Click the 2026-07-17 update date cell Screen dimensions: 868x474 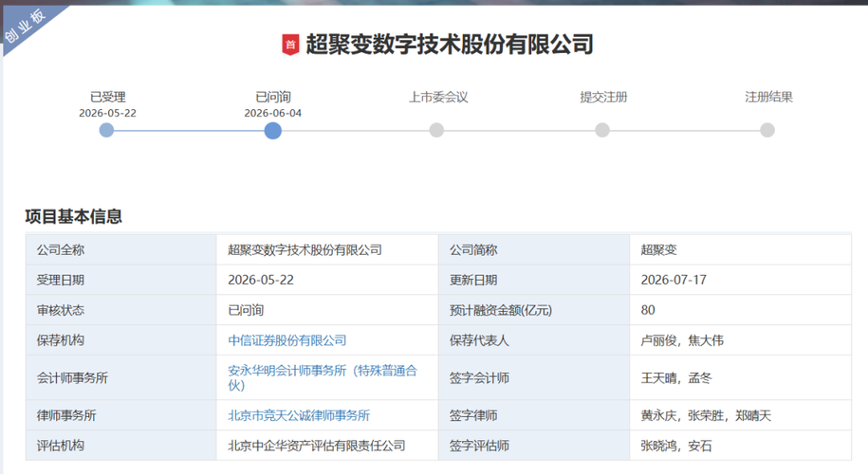tap(741, 280)
